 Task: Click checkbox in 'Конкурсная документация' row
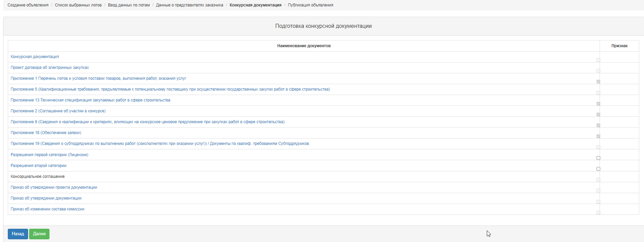[x=598, y=60]
